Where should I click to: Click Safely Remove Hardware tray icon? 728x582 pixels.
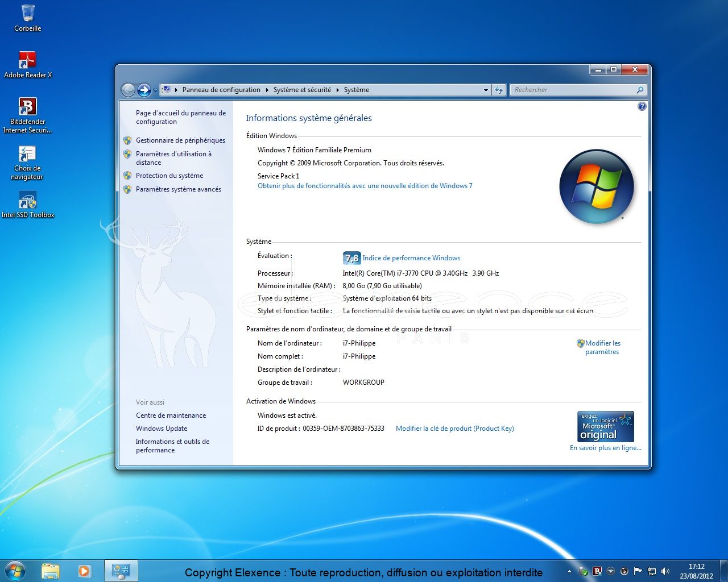(584, 571)
